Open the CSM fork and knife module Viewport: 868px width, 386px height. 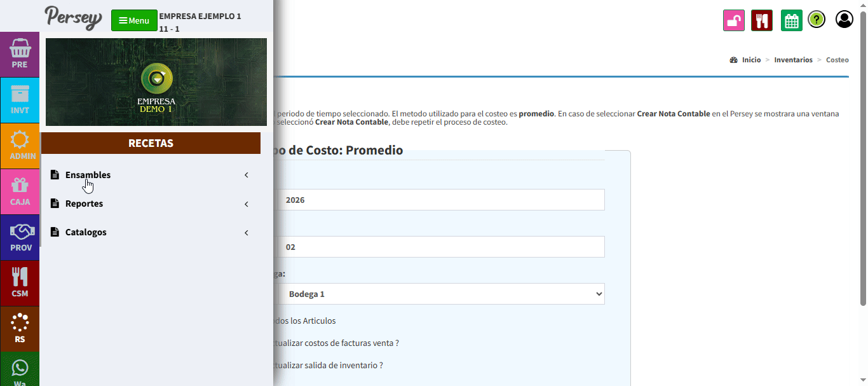[20, 283]
